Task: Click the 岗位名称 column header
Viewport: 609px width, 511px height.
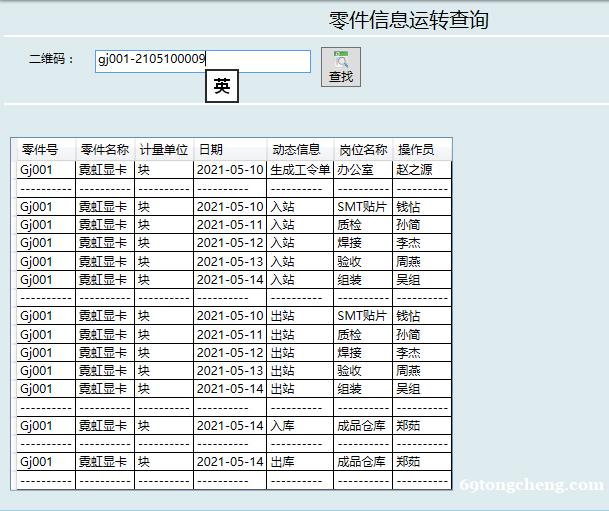Action: click(362, 150)
